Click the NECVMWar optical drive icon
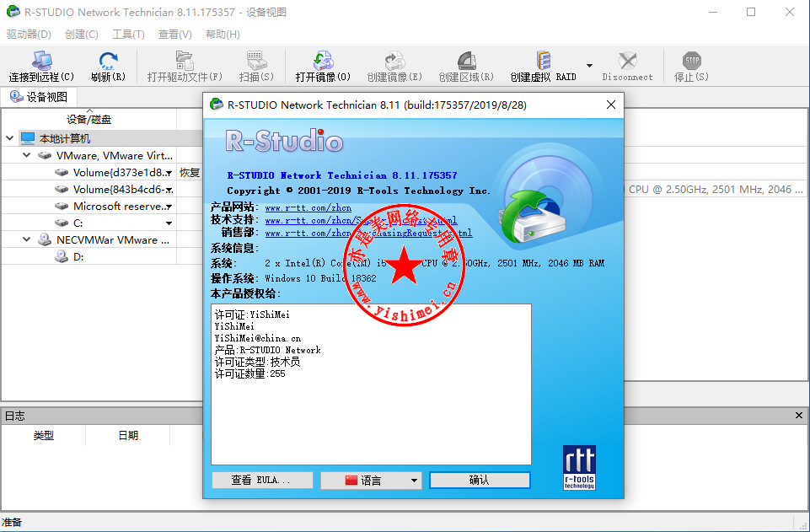 coord(45,239)
